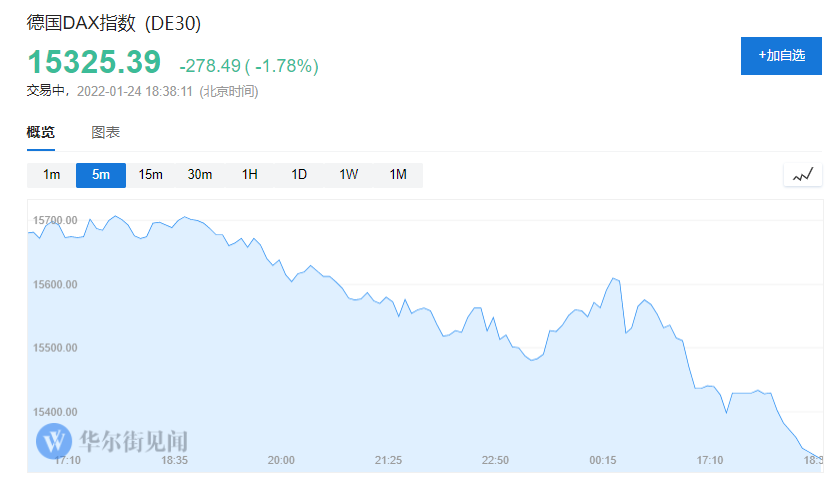Click the 15325.39 current price value
Viewport: 839px width, 481px height.
[94, 63]
